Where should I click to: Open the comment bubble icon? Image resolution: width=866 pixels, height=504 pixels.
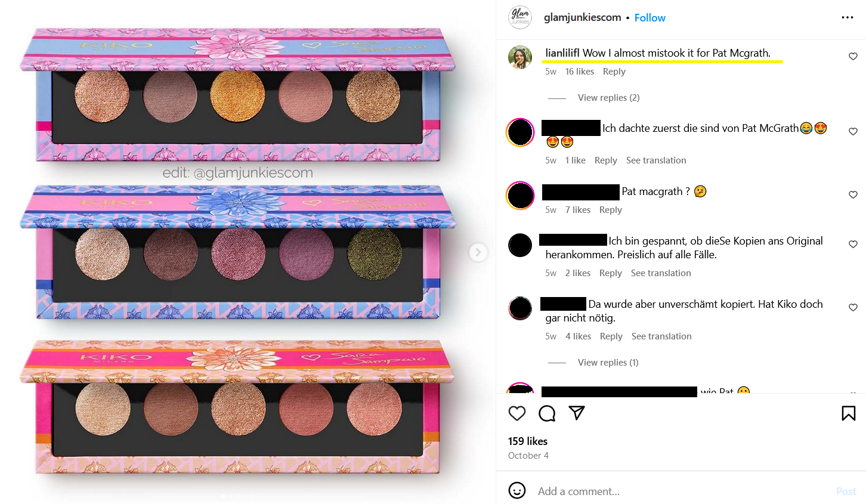point(547,413)
